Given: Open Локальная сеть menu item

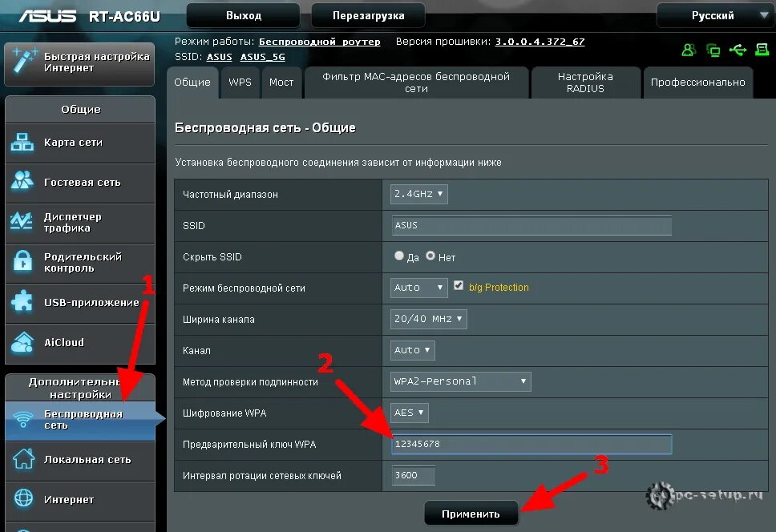Looking at the screenshot, I should [80, 460].
